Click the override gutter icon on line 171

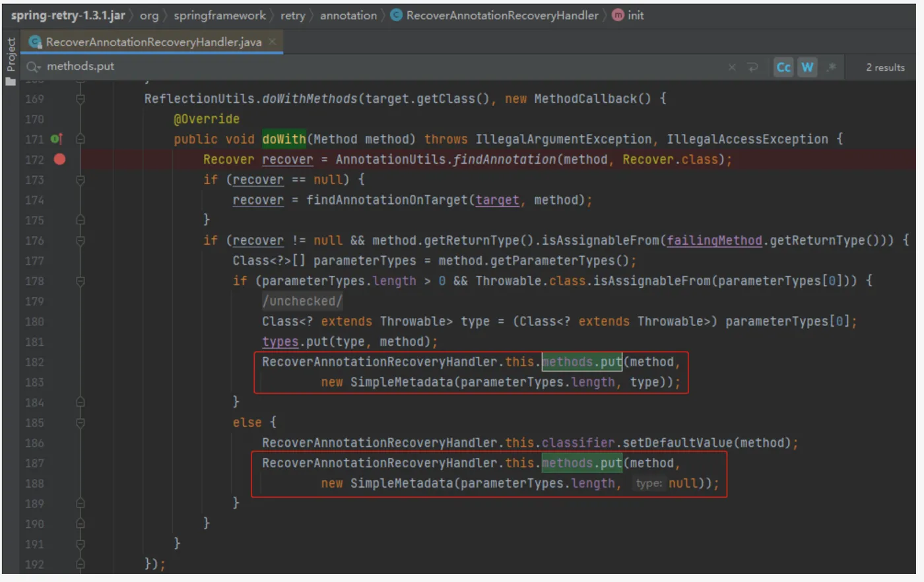pyautogui.click(x=57, y=139)
